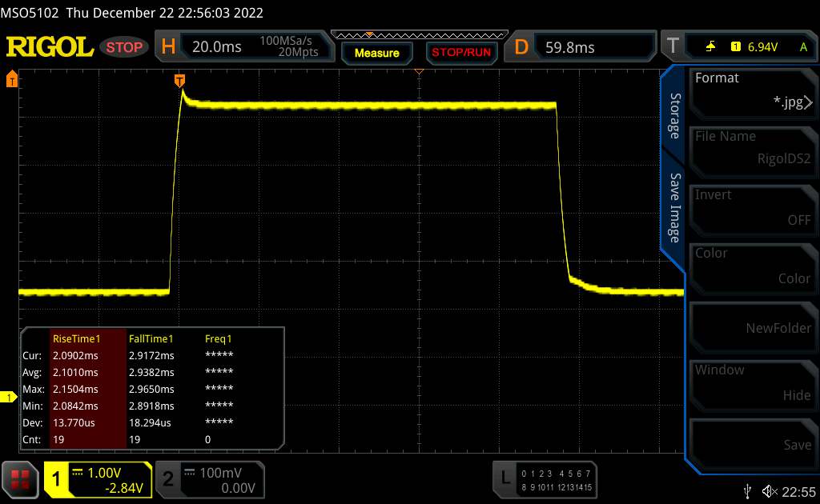
Task: Click the STOP/RUN button
Action: coord(461,53)
